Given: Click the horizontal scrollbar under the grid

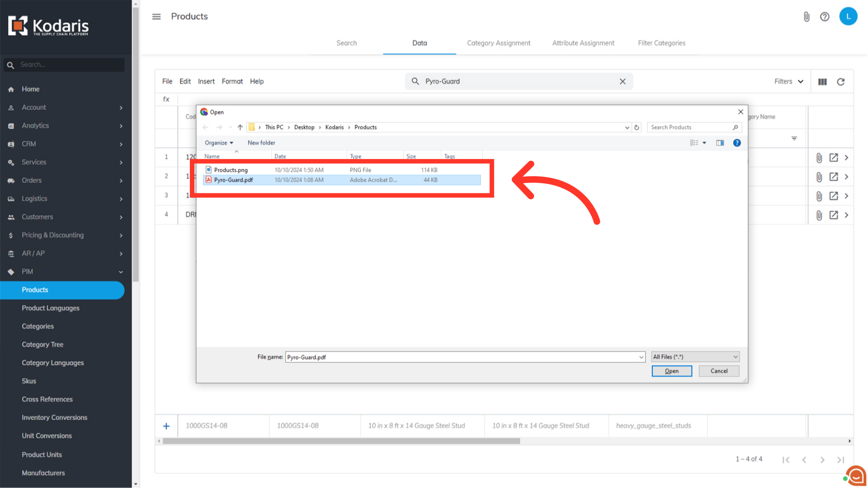Looking at the screenshot, I should [341, 441].
